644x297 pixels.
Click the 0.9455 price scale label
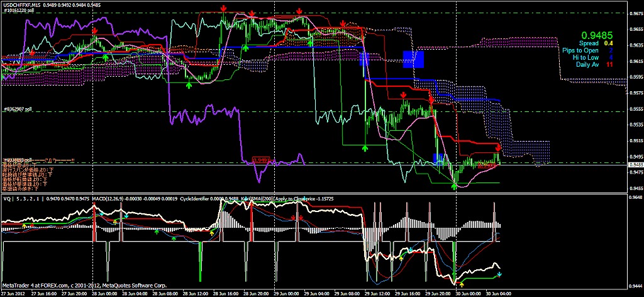pos(636,189)
